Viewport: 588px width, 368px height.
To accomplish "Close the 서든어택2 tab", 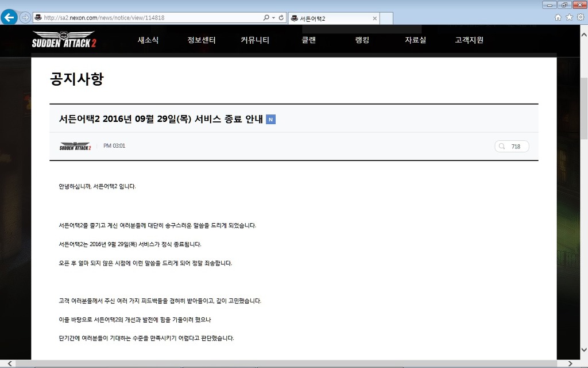I will click(x=374, y=18).
